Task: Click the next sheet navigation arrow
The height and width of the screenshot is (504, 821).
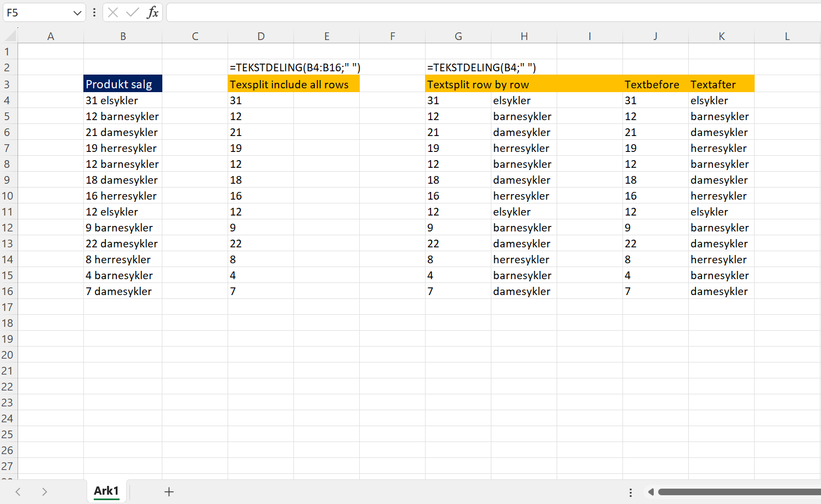Action: click(44, 492)
